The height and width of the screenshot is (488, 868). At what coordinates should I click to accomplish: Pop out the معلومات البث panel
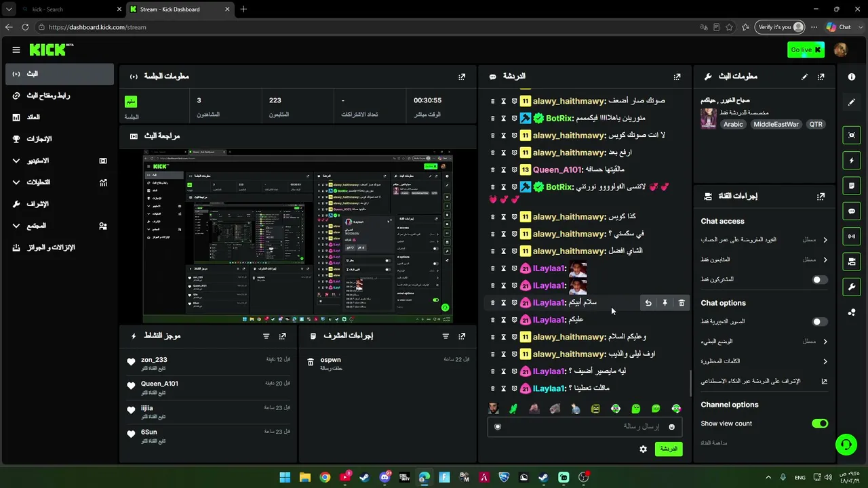821,77
